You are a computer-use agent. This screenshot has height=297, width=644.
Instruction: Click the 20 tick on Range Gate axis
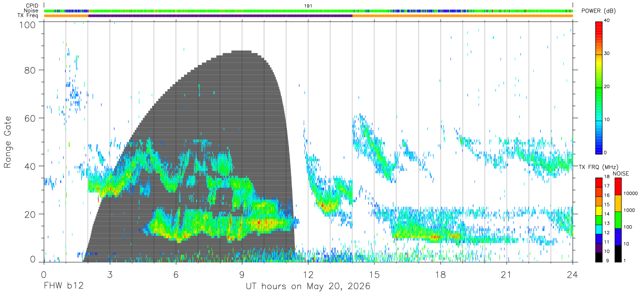[x=31, y=214]
